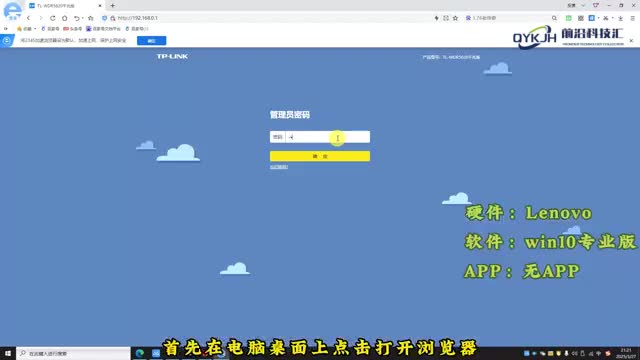Click the magnifier search icon in toolbar
This screenshot has width=640, height=360.
[554, 18]
